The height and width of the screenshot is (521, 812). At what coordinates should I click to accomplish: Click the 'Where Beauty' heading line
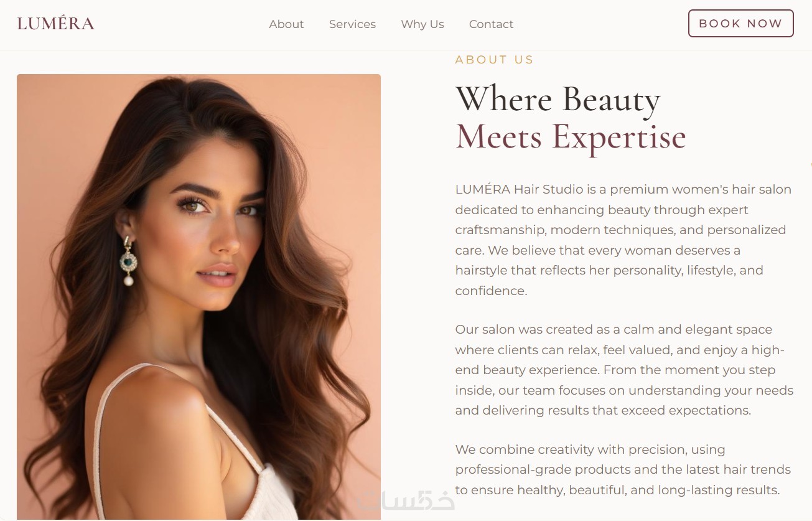click(558, 99)
